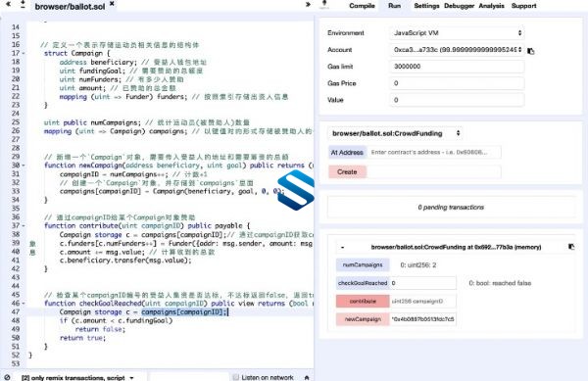Viewport: 588px width, 381px height.
Task: Click 'return true;' on line 50
Action: 83,338
